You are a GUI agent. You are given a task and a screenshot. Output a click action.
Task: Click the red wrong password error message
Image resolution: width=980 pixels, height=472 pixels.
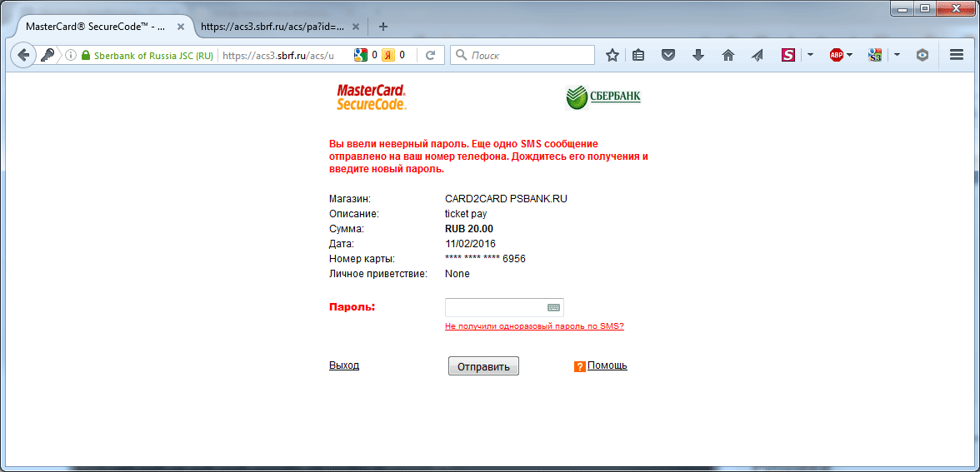[488, 157]
